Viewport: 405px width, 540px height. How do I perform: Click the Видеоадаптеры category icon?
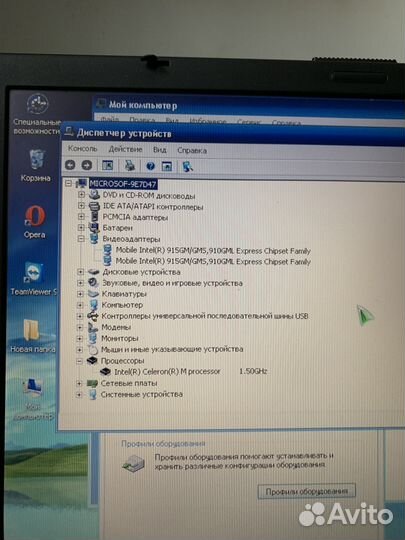pos(94,238)
